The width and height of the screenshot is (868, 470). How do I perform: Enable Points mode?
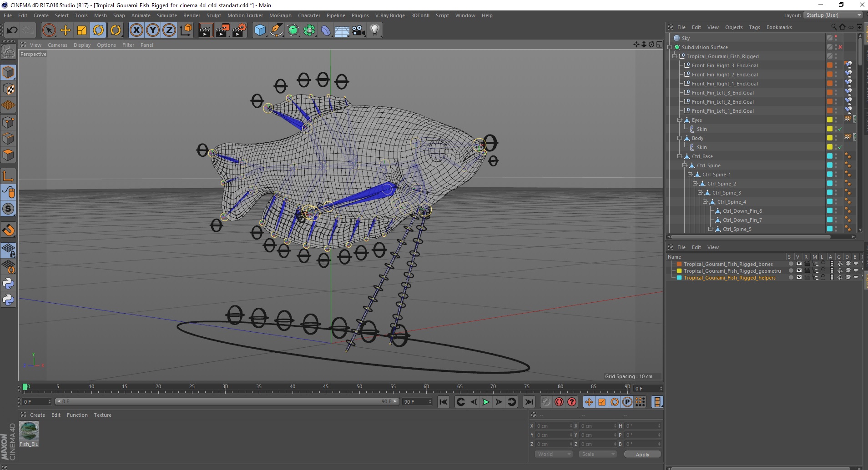coord(8,122)
